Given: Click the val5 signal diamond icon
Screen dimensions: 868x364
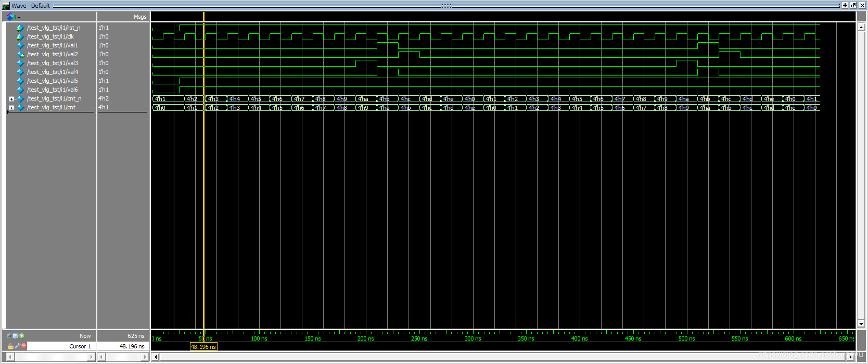Looking at the screenshot, I should [x=20, y=81].
